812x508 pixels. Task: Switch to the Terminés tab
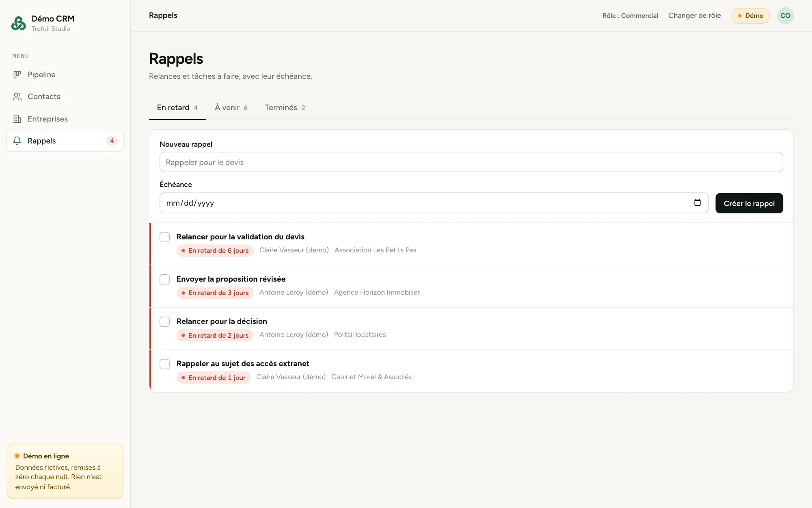tap(285, 108)
